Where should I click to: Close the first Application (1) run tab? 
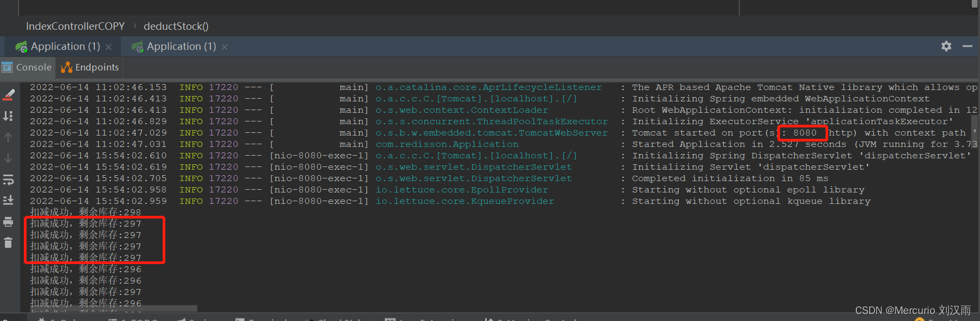click(108, 47)
